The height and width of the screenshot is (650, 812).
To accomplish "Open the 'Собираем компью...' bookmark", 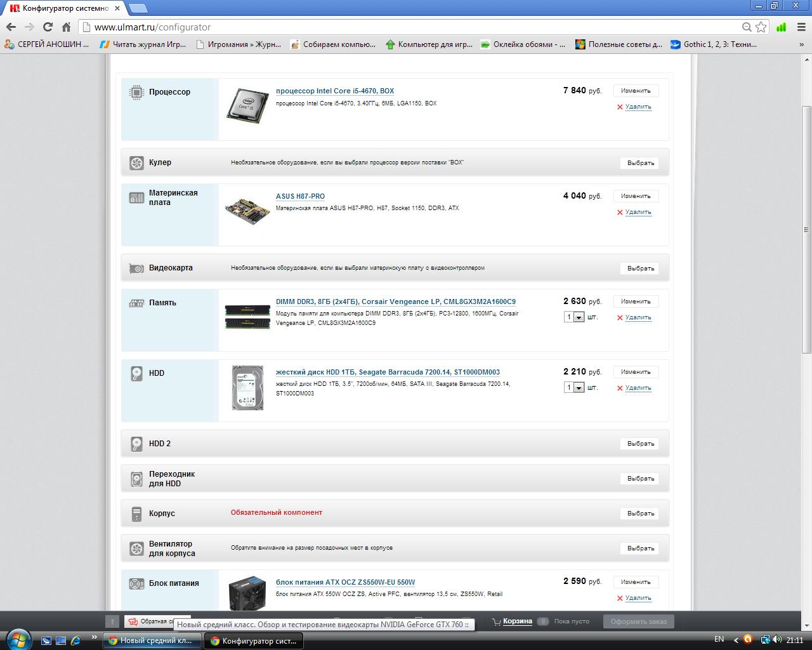I will pos(333,44).
